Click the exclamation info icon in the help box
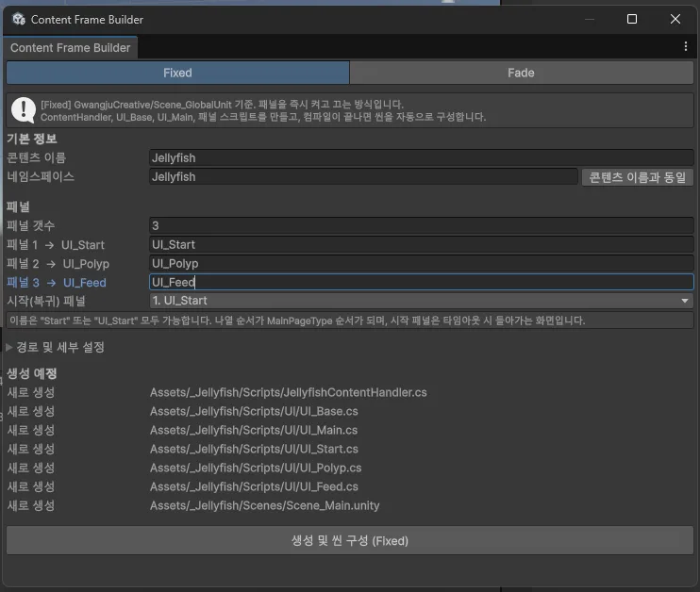The height and width of the screenshot is (592, 700). [24, 109]
